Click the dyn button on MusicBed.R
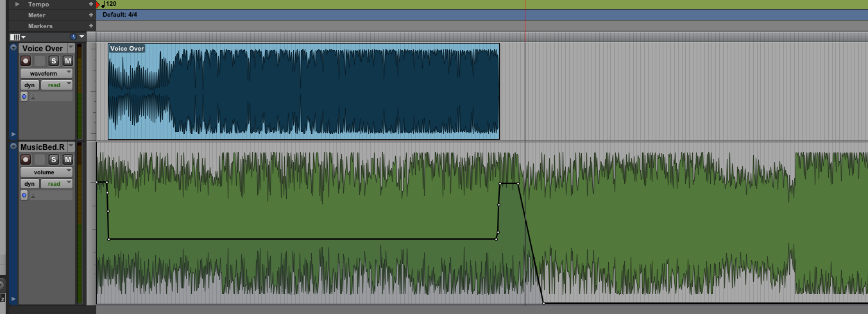The width and height of the screenshot is (868, 314). pos(30,184)
